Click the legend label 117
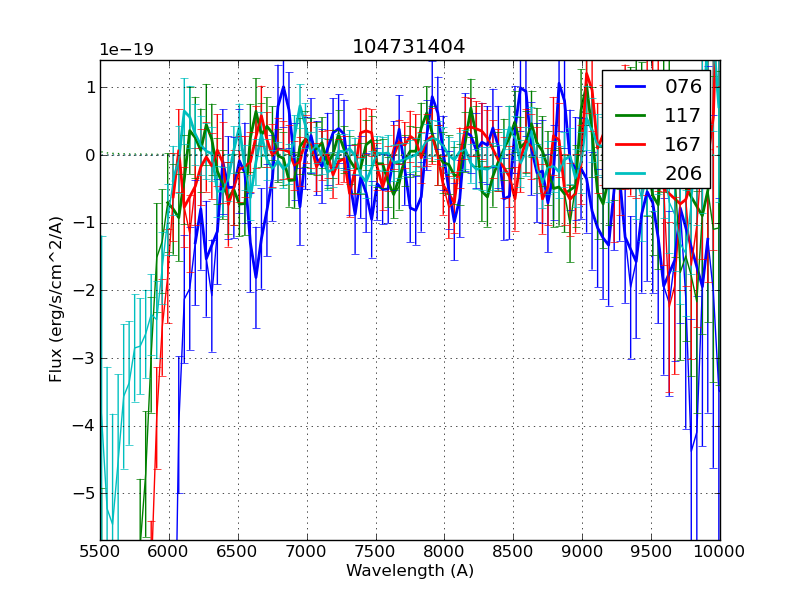 (683, 116)
